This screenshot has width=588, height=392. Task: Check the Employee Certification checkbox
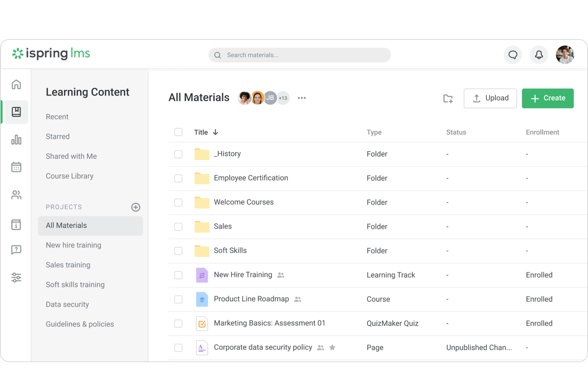coord(178,178)
